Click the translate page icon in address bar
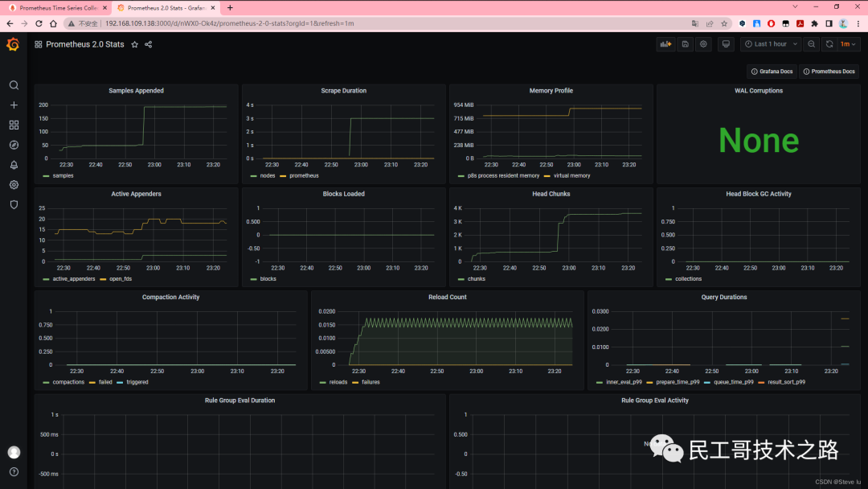The width and height of the screenshot is (868, 489). [x=694, y=24]
